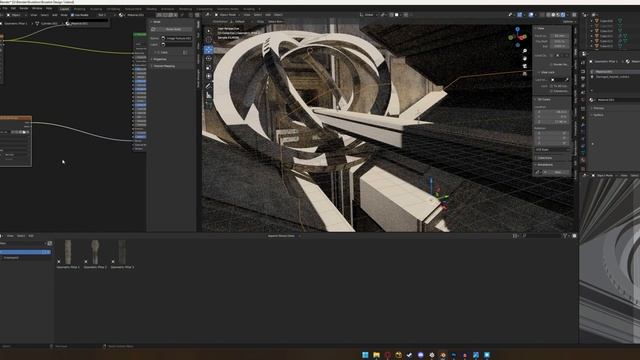Select the Transform tool in viewport toolbar
Image resolution: width=640 pixels, height=360 pixels.
click(x=209, y=76)
